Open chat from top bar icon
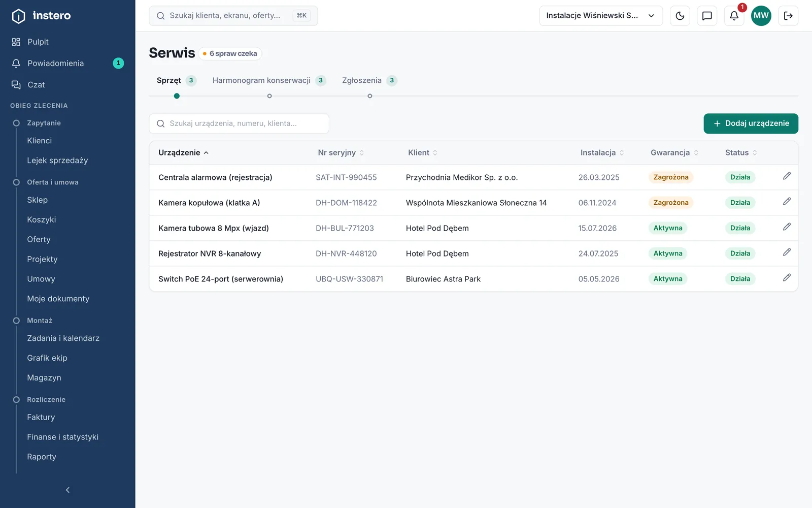This screenshot has height=508, width=812. (x=707, y=16)
